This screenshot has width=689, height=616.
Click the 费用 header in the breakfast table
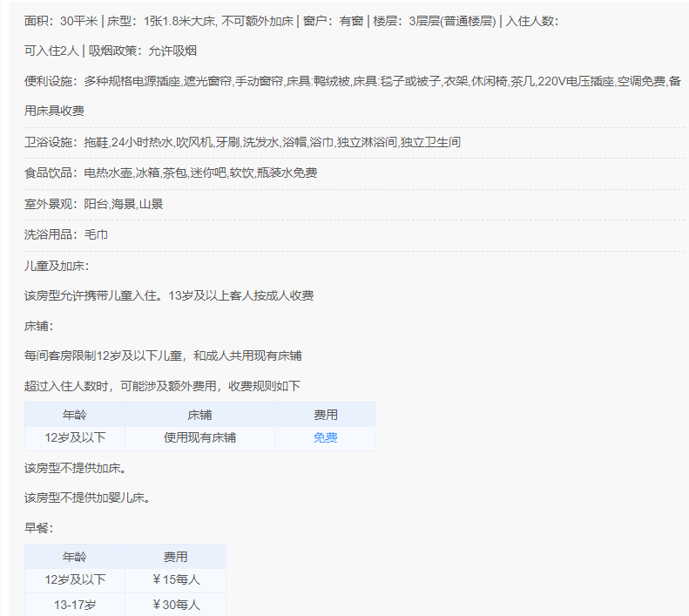(x=176, y=557)
